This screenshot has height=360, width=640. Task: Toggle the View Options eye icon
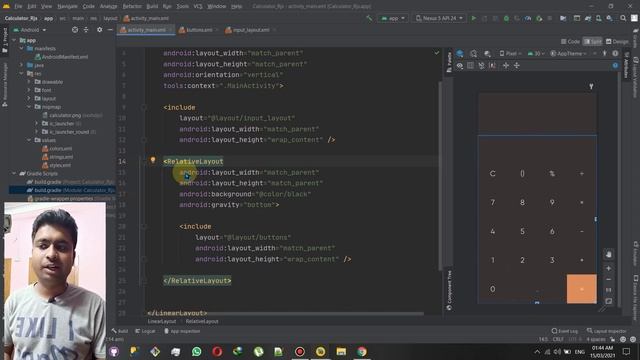(460, 65)
